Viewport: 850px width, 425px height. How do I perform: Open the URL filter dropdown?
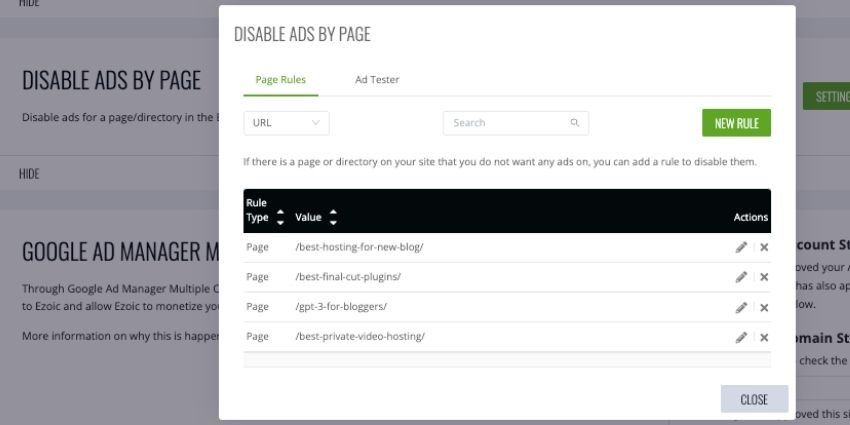click(x=286, y=123)
